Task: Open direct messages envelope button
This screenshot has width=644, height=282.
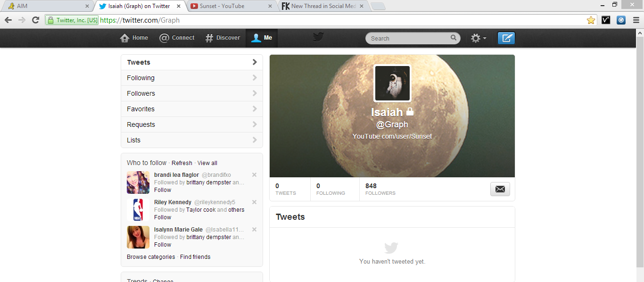Action: (x=500, y=189)
